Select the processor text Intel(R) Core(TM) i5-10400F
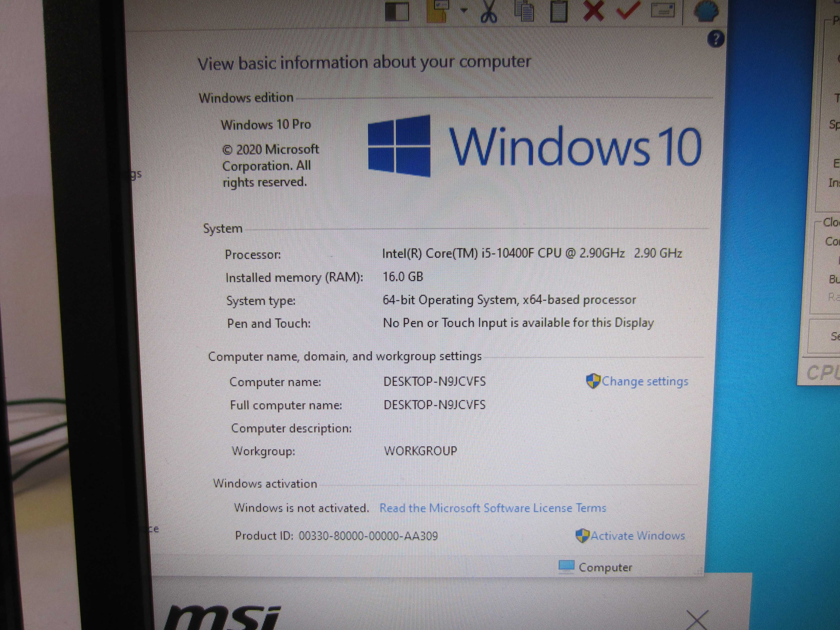Image resolution: width=840 pixels, height=630 pixels. pos(458,253)
